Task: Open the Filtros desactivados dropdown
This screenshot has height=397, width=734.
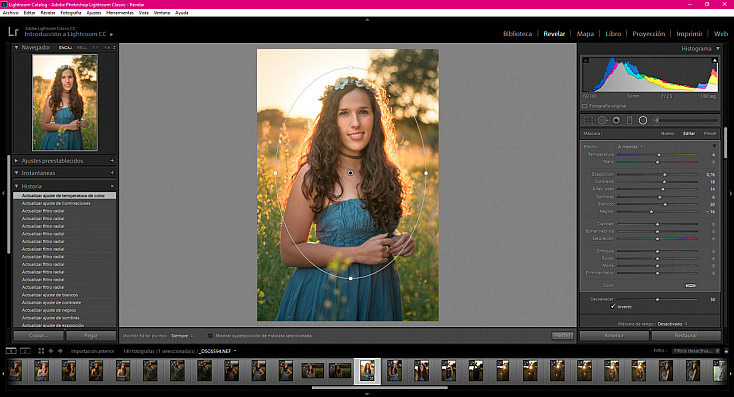Action: 696,351
